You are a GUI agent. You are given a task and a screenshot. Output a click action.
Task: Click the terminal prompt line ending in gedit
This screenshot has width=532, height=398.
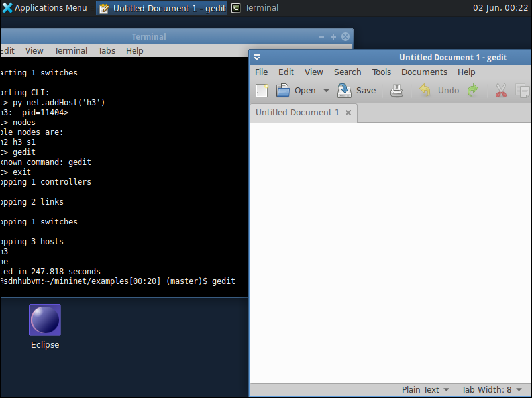[x=117, y=281]
